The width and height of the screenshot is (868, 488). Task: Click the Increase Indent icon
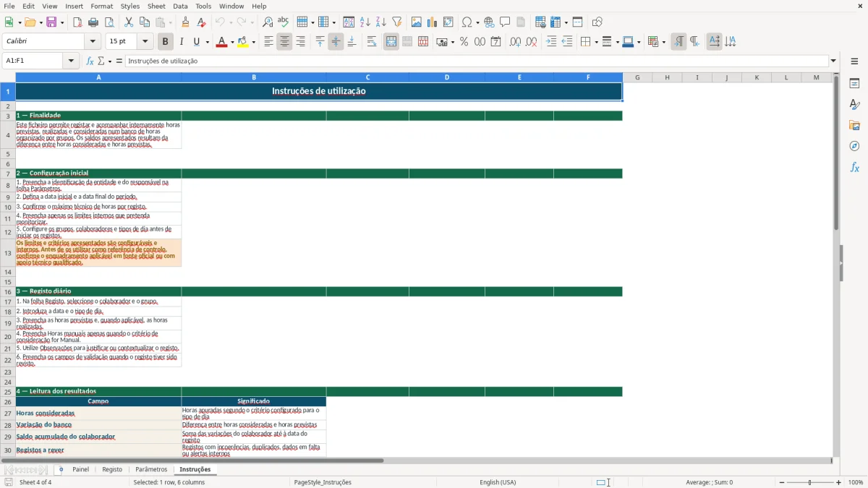click(x=551, y=42)
